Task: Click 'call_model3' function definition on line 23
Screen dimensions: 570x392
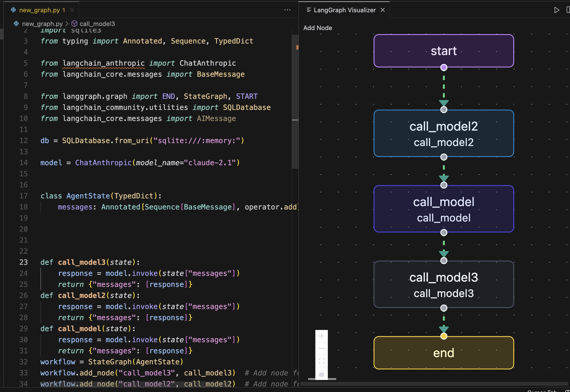Action: [82, 262]
